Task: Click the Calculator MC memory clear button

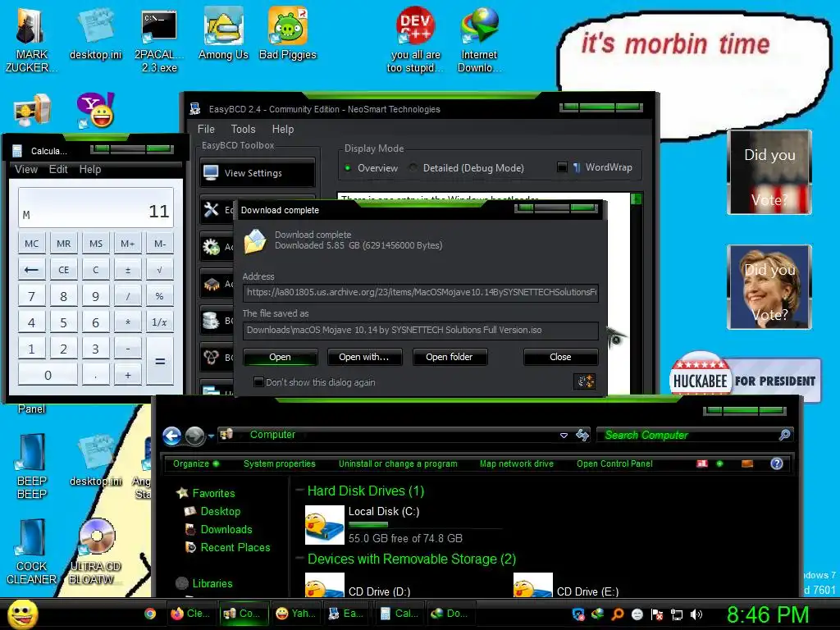Action: tap(32, 244)
